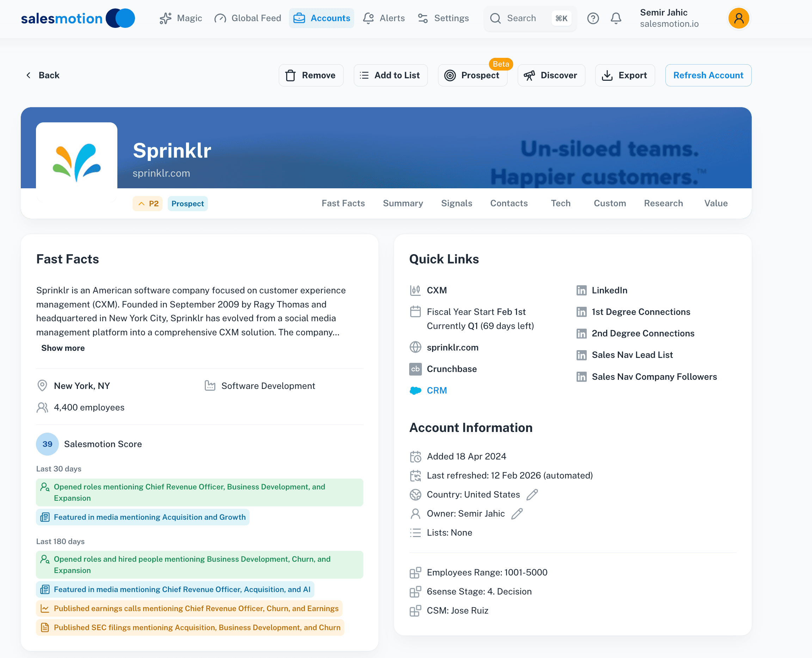Click the Semir Jahic profile name
This screenshot has width=812, height=658.
(664, 12)
